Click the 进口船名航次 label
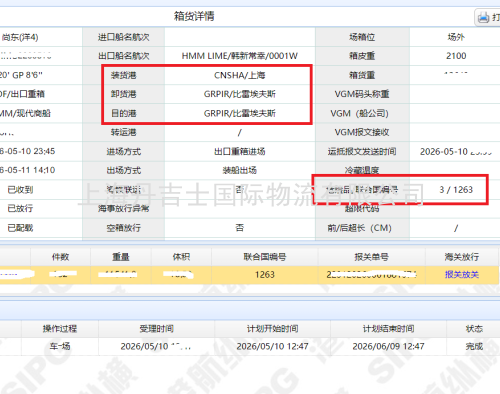The height and width of the screenshot is (394, 500). (124, 37)
